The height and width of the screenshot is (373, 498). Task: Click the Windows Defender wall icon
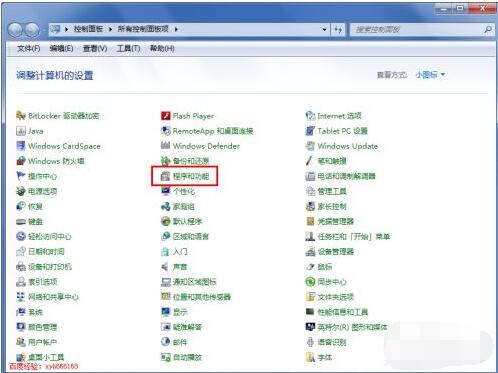166,146
